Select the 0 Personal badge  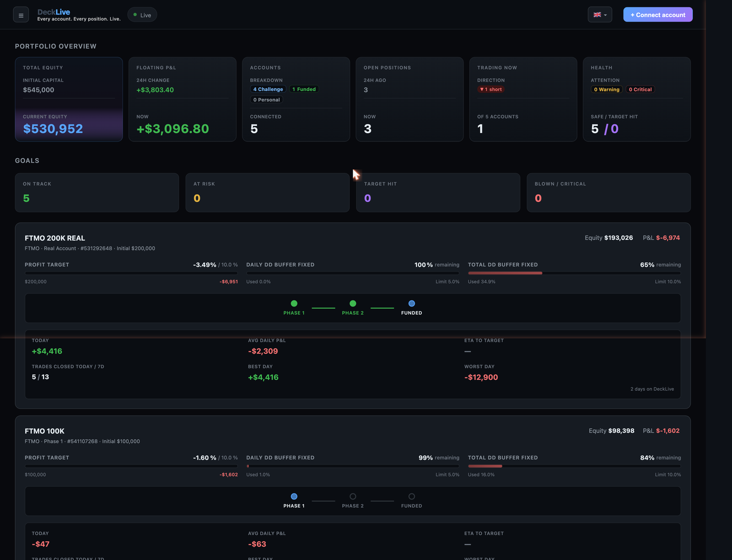[267, 100]
